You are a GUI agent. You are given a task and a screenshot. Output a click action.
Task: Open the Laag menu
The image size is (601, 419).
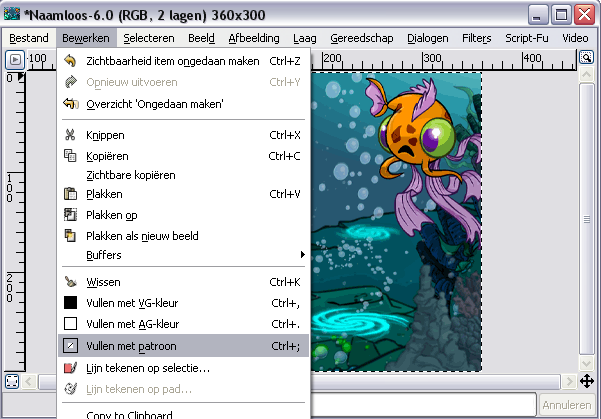point(305,38)
